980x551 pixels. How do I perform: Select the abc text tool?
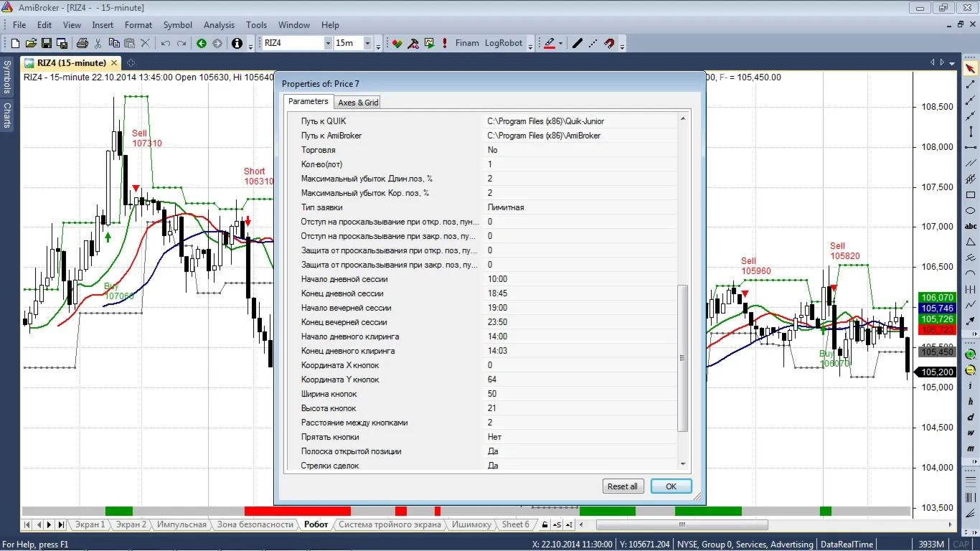point(971,226)
